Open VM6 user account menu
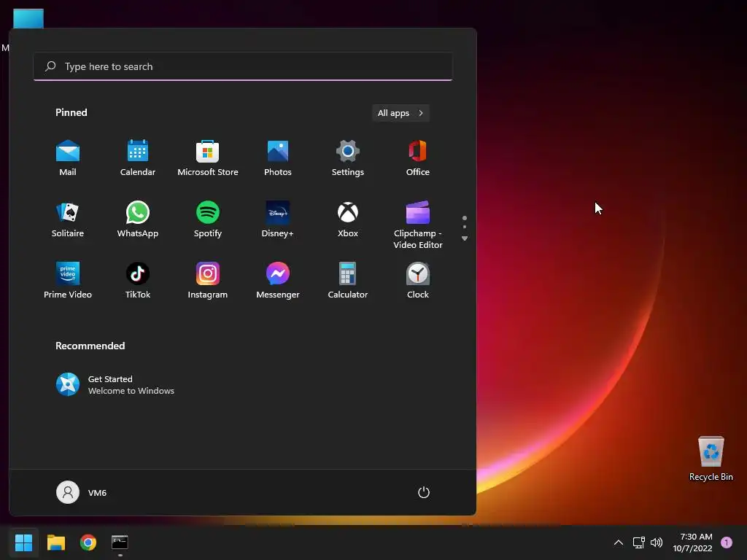The width and height of the screenshot is (747, 560). tap(82, 492)
